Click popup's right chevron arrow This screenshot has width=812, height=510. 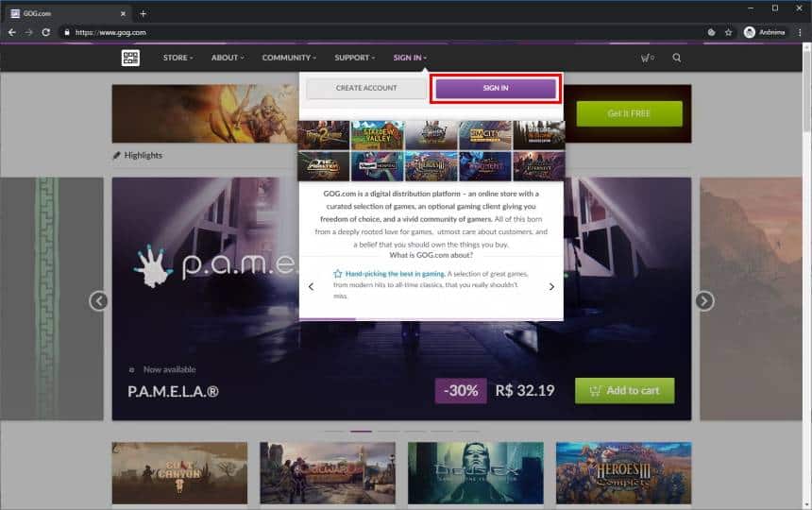pyautogui.click(x=551, y=286)
